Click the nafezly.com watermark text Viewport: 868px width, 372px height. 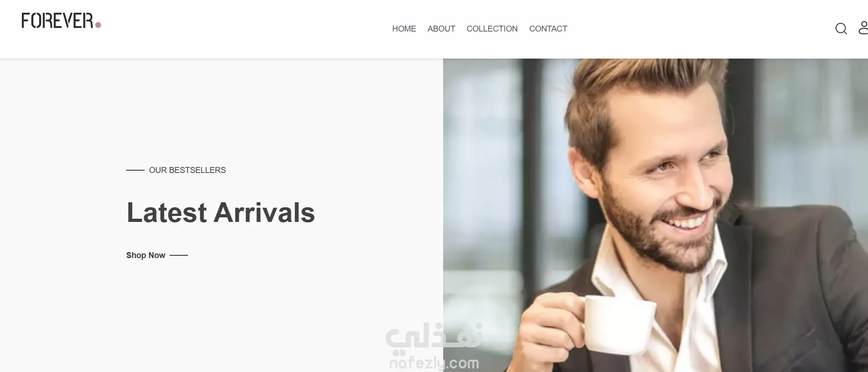coord(434,363)
